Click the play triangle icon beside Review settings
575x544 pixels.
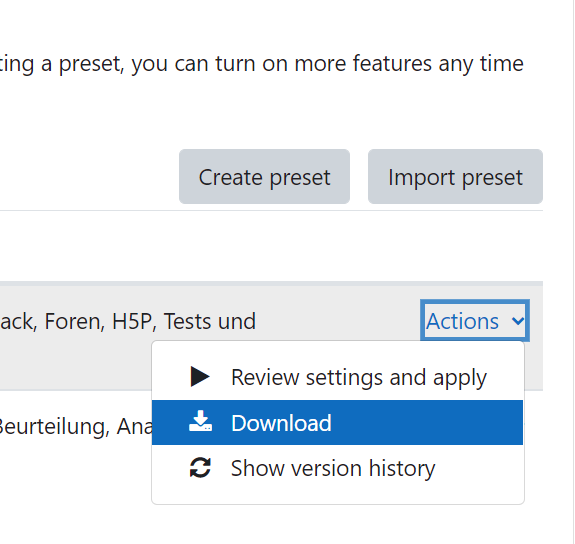coord(200,376)
